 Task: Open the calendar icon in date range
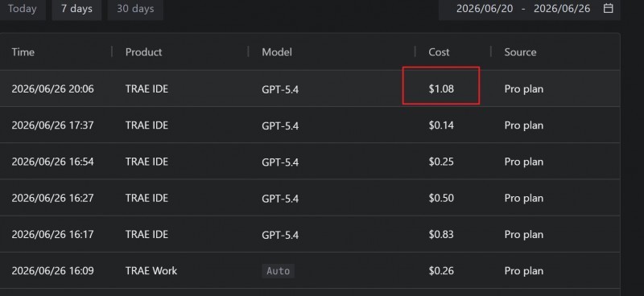[x=609, y=8]
